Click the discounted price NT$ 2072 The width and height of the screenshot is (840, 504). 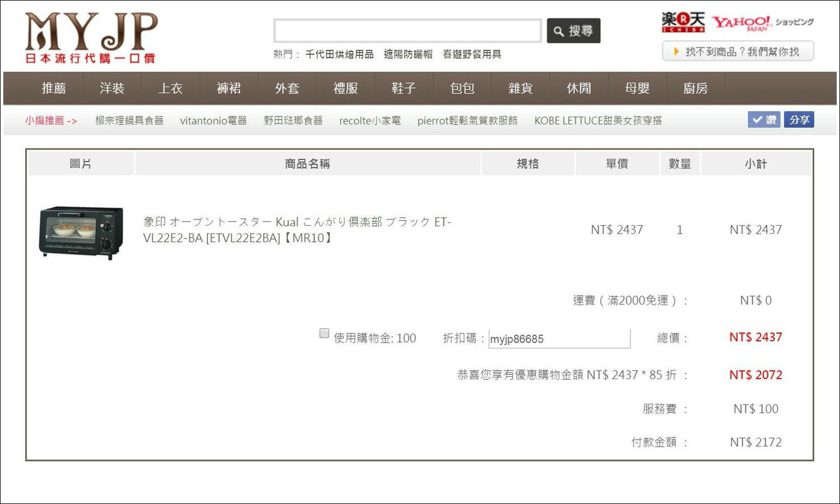[755, 375]
